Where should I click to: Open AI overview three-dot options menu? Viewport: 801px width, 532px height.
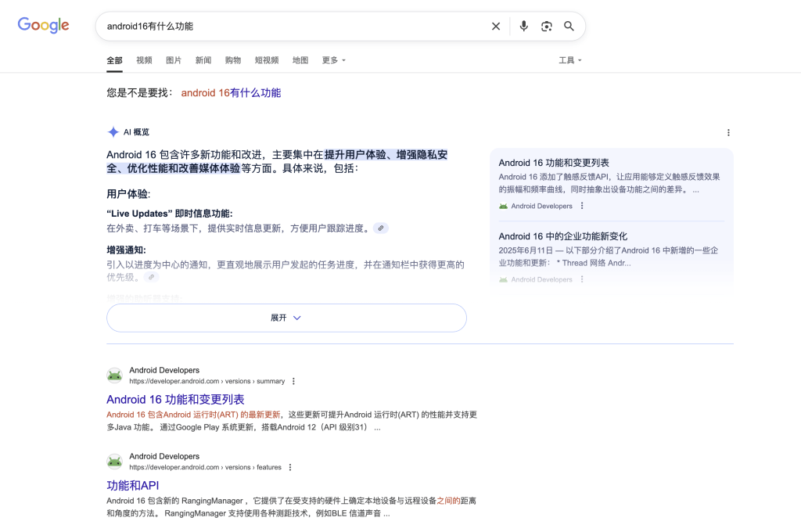[x=728, y=133]
